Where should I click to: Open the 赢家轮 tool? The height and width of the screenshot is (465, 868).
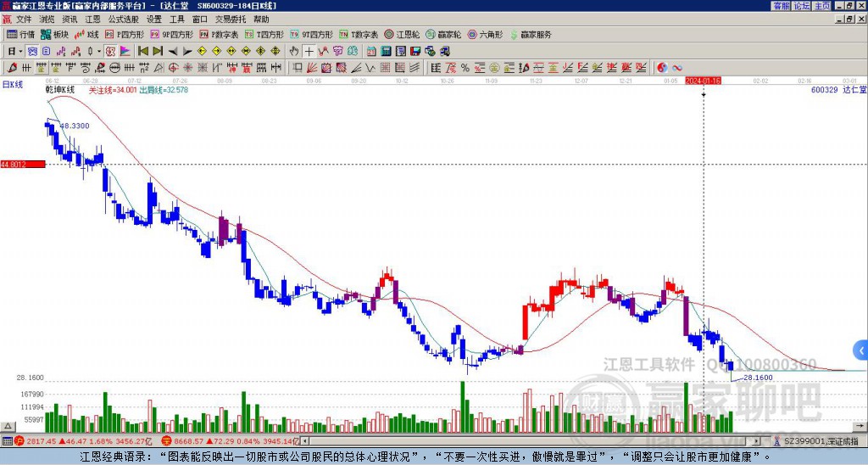(443, 34)
